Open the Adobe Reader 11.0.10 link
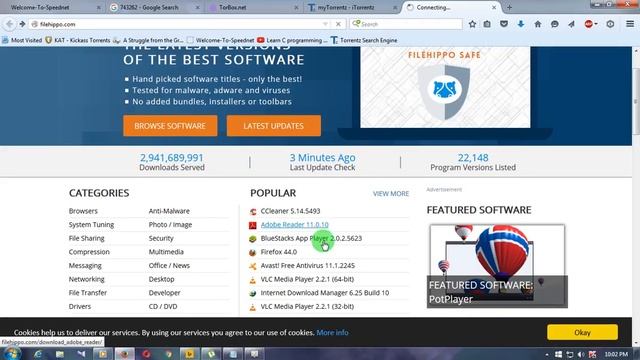The height and width of the screenshot is (360, 640). pos(294,225)
